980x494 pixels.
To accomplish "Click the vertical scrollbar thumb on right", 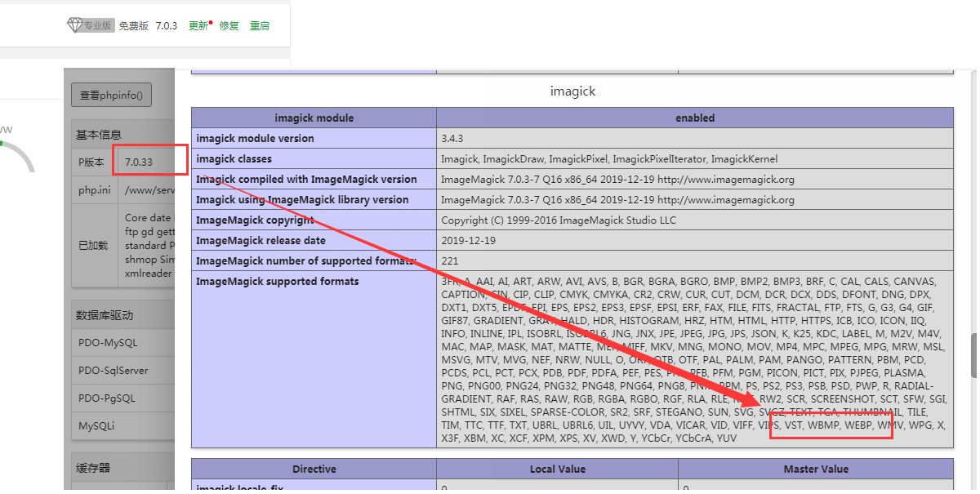I will [x=973, y=355].
